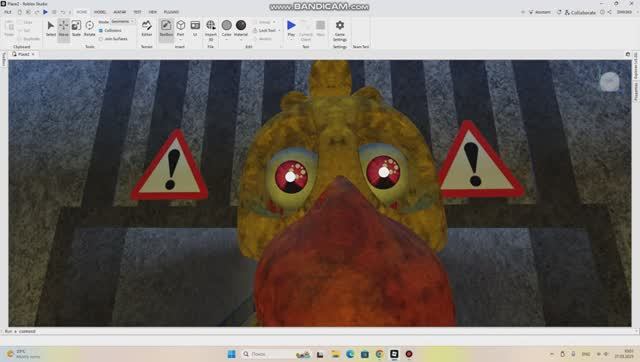Open Microsoft Edge from the taskbar
Image resolution: width=640 pixels, height=362 pixels.
350,354
